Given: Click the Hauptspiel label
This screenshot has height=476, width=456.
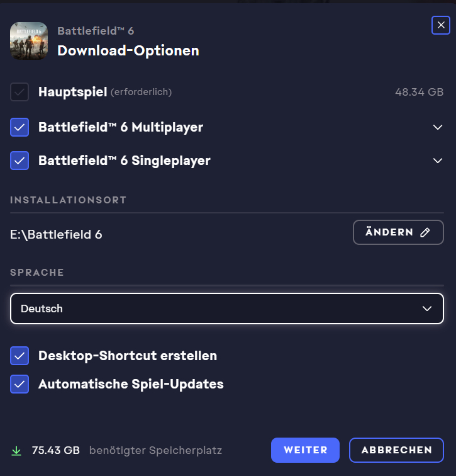Looking at the screenshot, I should (73, 92).
